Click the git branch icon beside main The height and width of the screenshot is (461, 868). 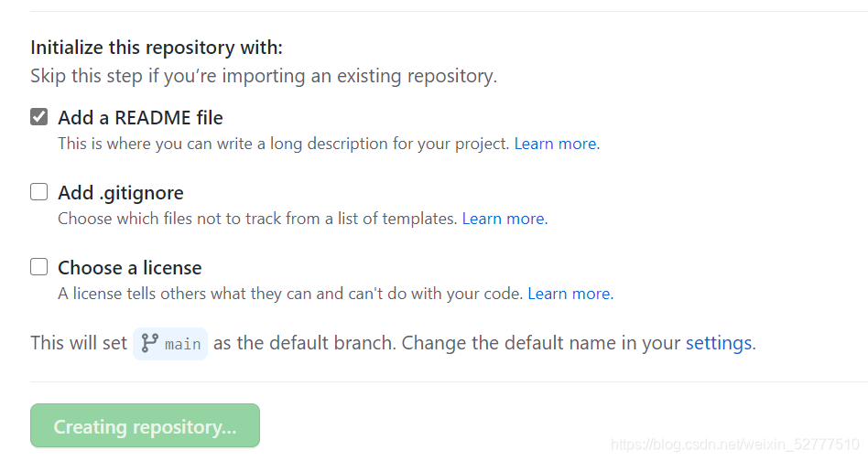[x=149, y=343]
